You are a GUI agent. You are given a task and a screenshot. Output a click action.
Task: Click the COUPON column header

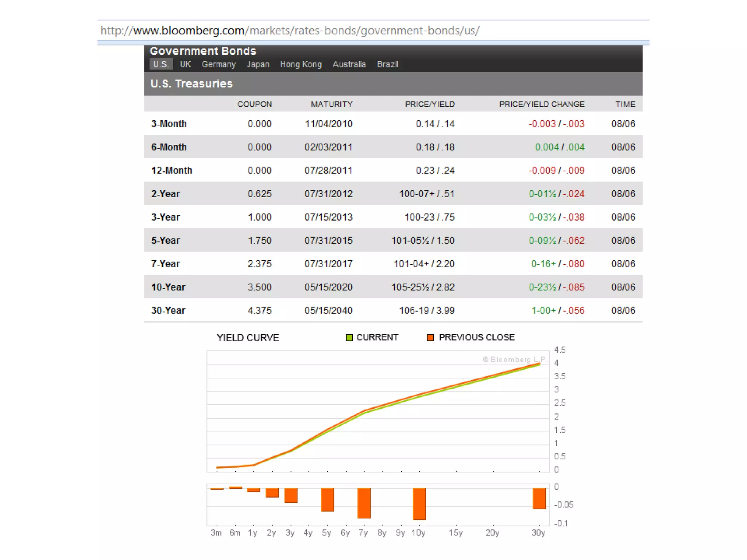[255, 104]
